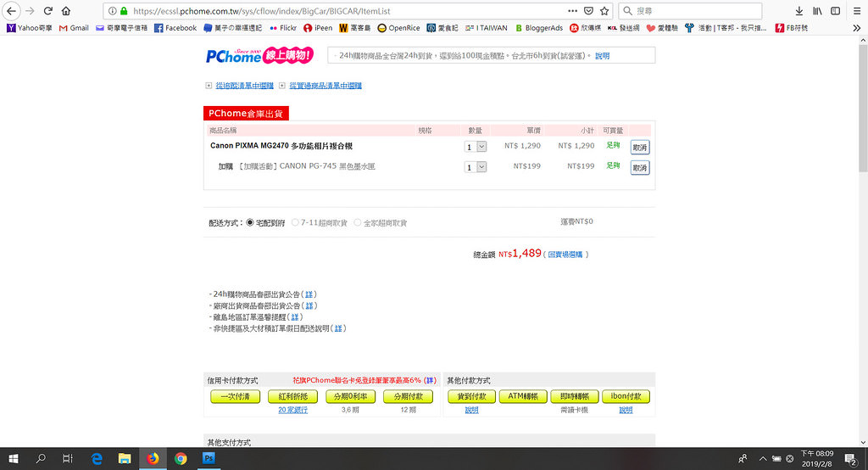Viewport: 868px width, 470px height.
Task: Open the Windows notification center
Action: 850,458
